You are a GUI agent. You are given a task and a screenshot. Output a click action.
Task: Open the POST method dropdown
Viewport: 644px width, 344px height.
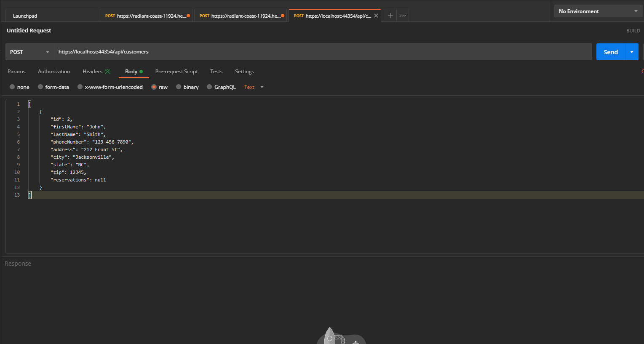29,52
